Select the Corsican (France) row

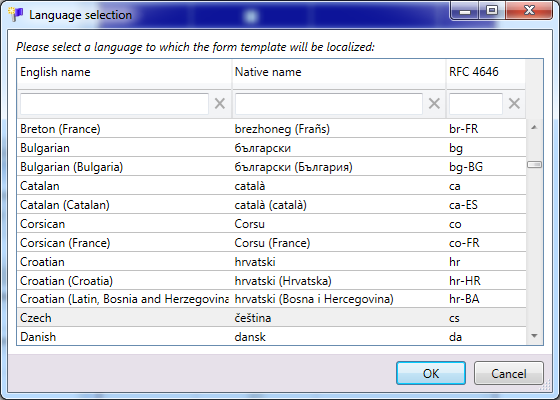[271, 242]
